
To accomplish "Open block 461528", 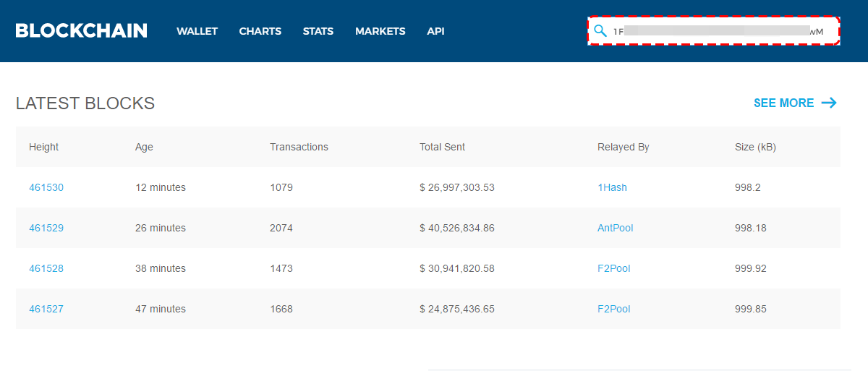I will tap(46, 268).
